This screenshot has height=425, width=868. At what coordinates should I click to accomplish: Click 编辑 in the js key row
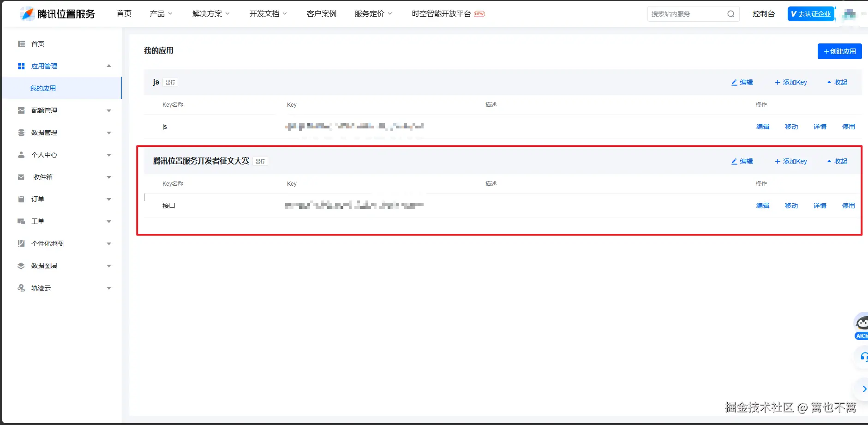[x=763, y=127]
